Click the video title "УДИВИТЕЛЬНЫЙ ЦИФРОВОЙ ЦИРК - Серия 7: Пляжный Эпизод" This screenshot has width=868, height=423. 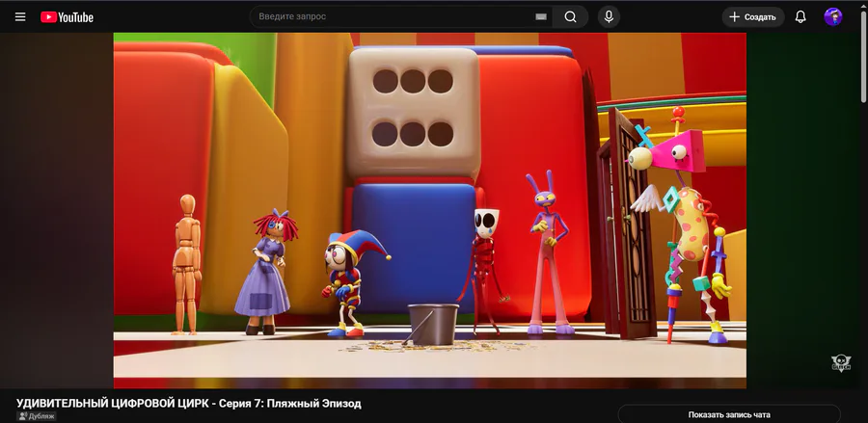189,403
